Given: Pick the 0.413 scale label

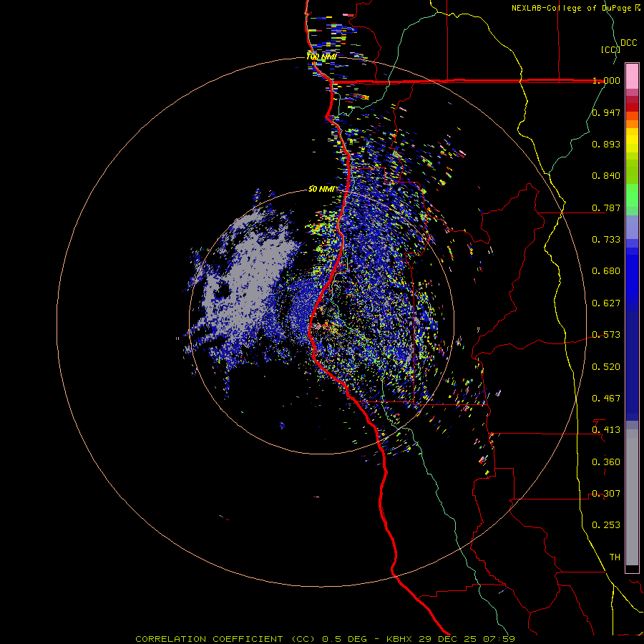Looking at the screenshot, I should [x=606, y=430].
